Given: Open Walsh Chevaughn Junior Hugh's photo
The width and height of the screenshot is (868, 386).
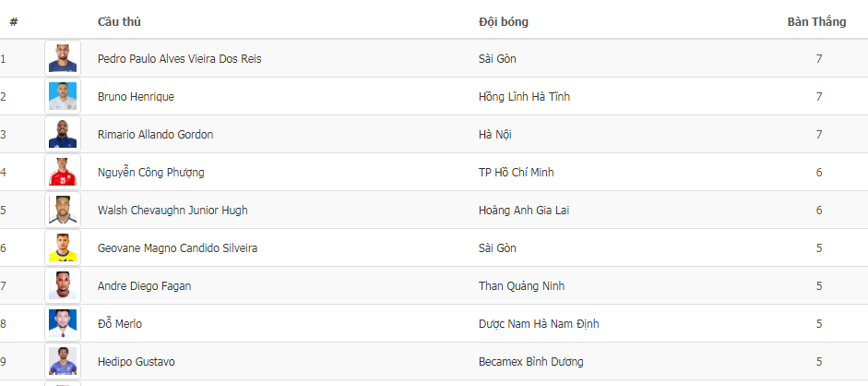Looking at the screenshot, I should (x=63, y=210).
